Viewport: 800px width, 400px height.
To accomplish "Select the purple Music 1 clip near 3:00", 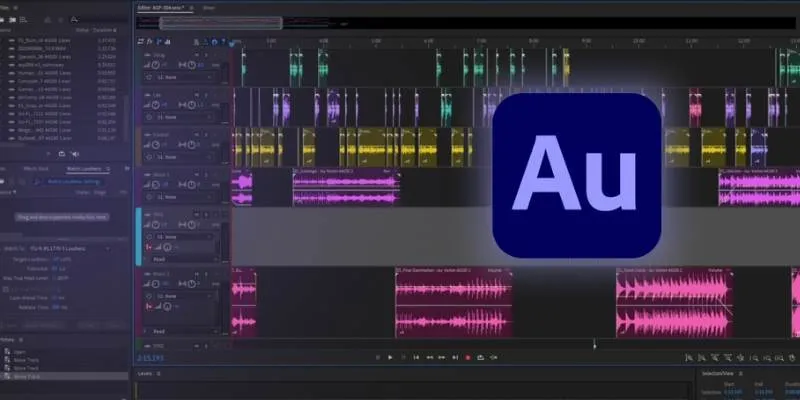I will pos(346,188).
